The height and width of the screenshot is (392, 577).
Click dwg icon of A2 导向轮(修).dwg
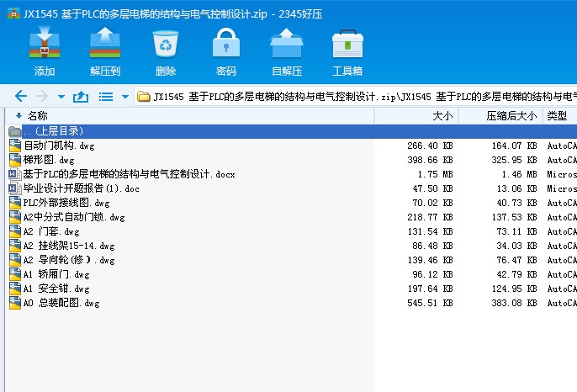[15, 260]
